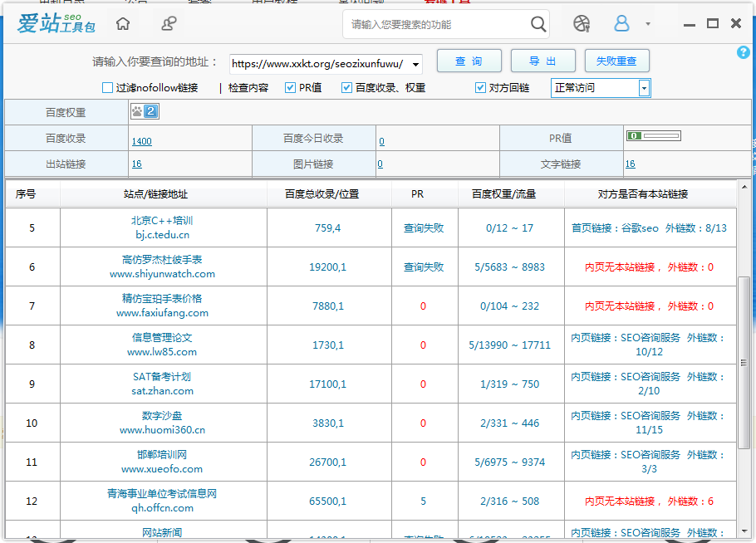Open the 正常访问 dropdown
Screen dimensions: 756x543
click(601, 88)
